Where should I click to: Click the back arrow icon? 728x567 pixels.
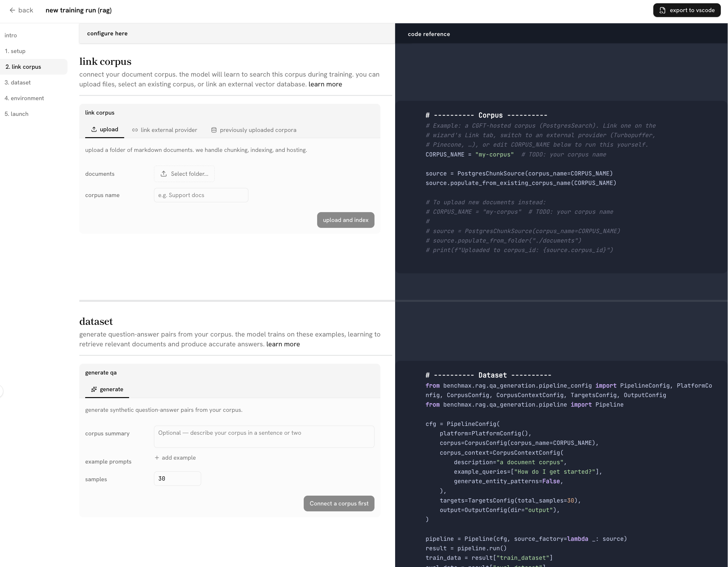(x=12, y=10)
